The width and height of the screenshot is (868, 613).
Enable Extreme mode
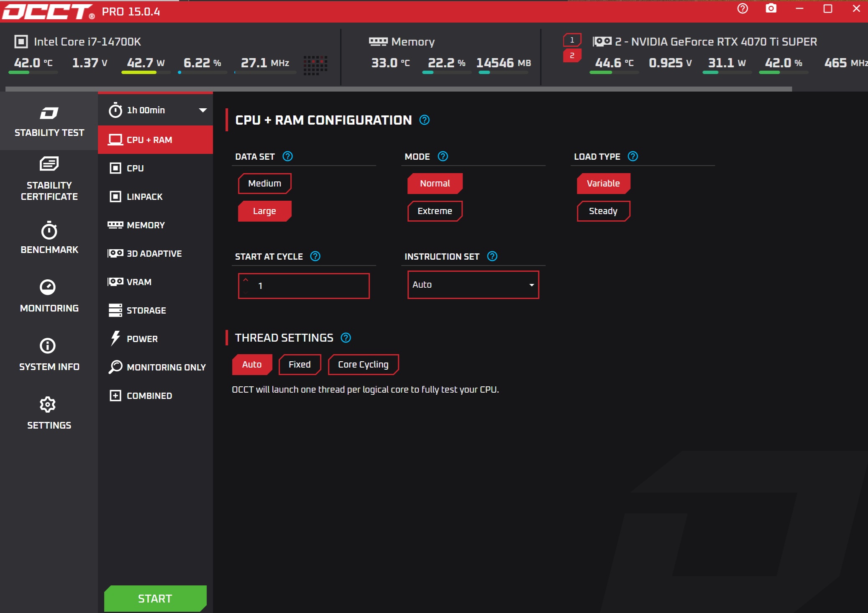[435, 211]
